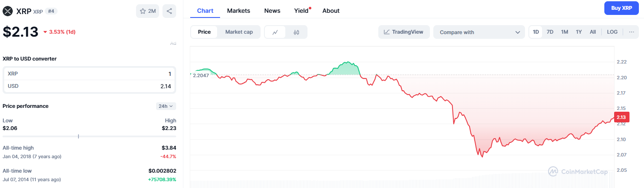Click the XRP coin logo icon
This screenshot has height=188, width=644.
coord(7,11)
